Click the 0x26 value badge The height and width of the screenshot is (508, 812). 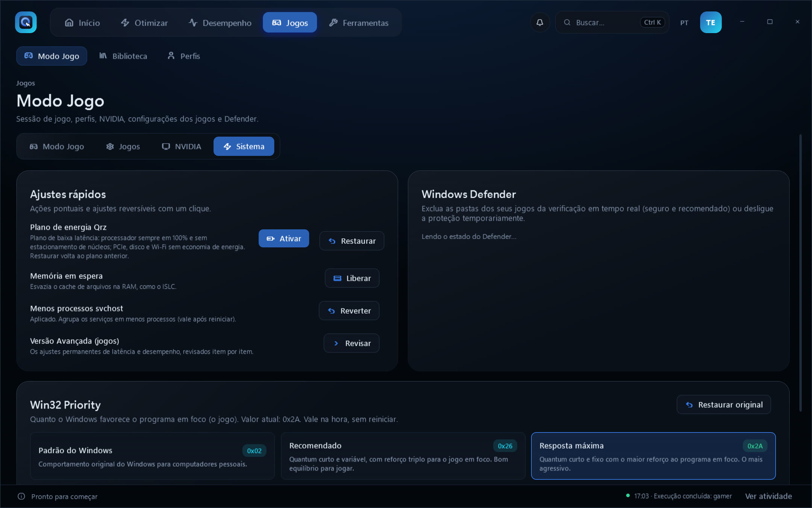pyautogui.click(x=505, y=446)
